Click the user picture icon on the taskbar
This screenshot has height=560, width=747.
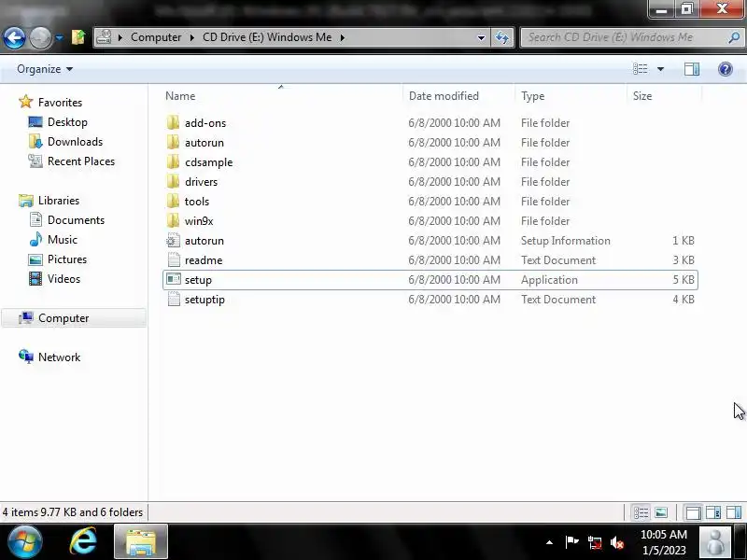(x=715, y=542)
